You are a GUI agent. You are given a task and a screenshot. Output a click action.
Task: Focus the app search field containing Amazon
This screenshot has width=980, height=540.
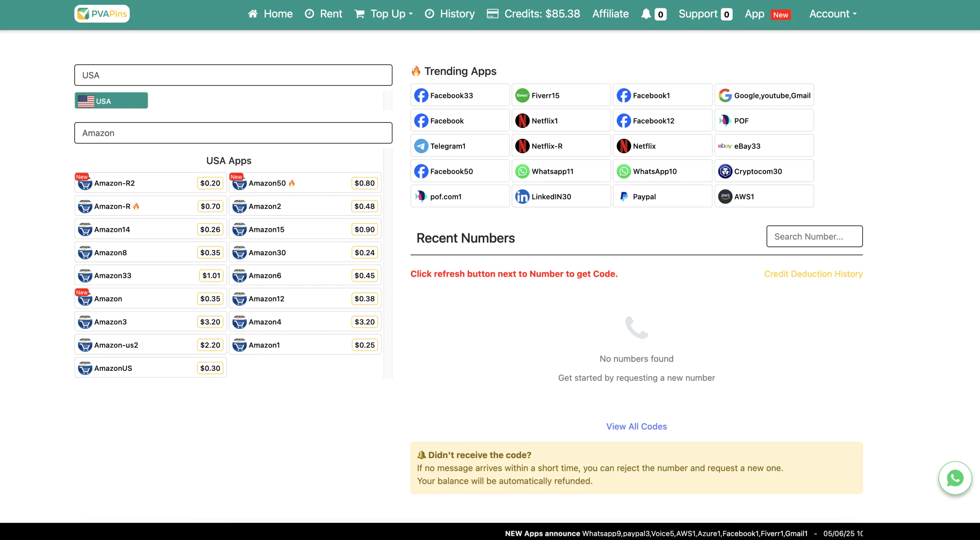pos(233,133)
